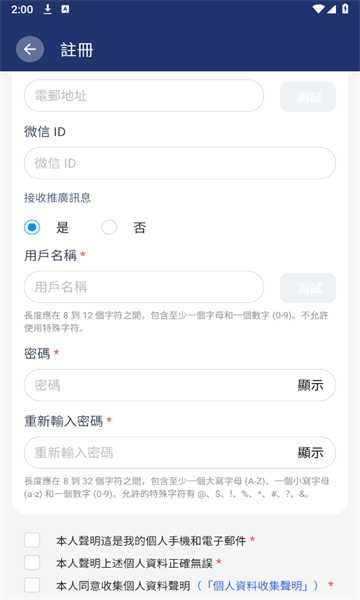Viewport: 360px width, 600px height.
Task: Open the 個人資料收集聲明 link
Action: pyautogui.click(x=257, y=585)
